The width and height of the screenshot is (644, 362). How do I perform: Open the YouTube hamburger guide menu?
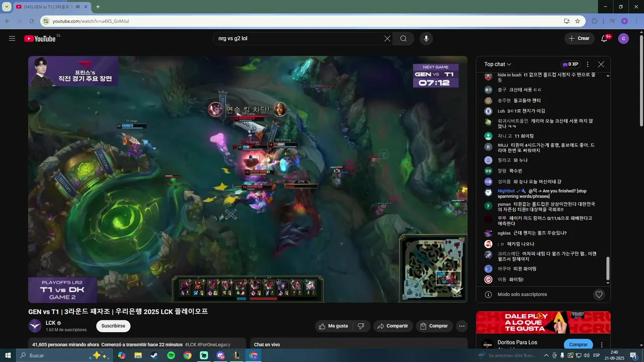point(12,38)
